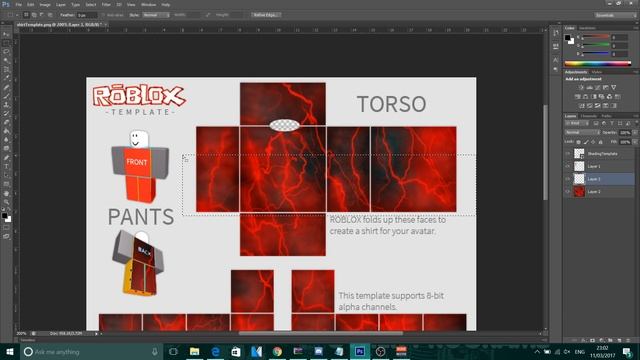The width and height of the screenshot is (640, 360).
Task: Switch to the Paths tab
Action: coord(607,116)
